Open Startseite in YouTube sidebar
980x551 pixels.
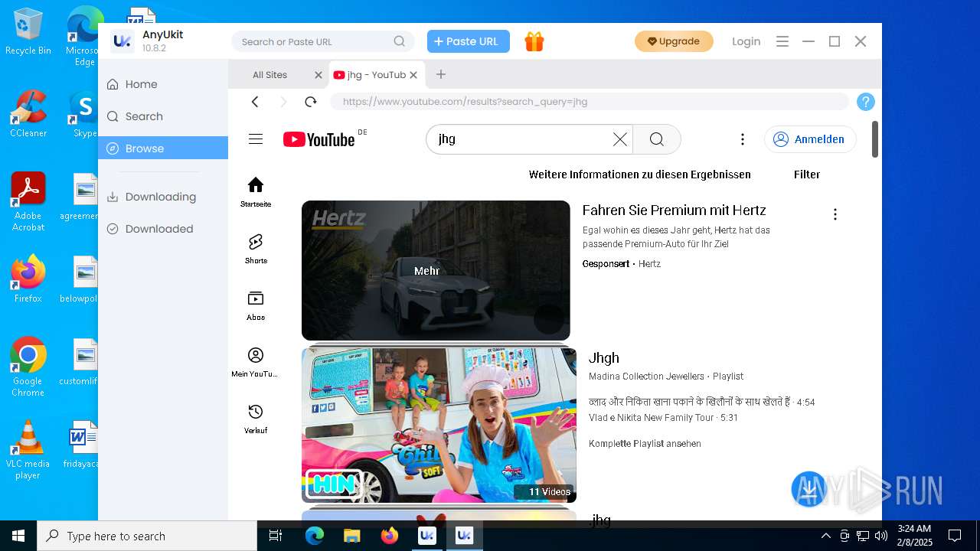point(256,191)
